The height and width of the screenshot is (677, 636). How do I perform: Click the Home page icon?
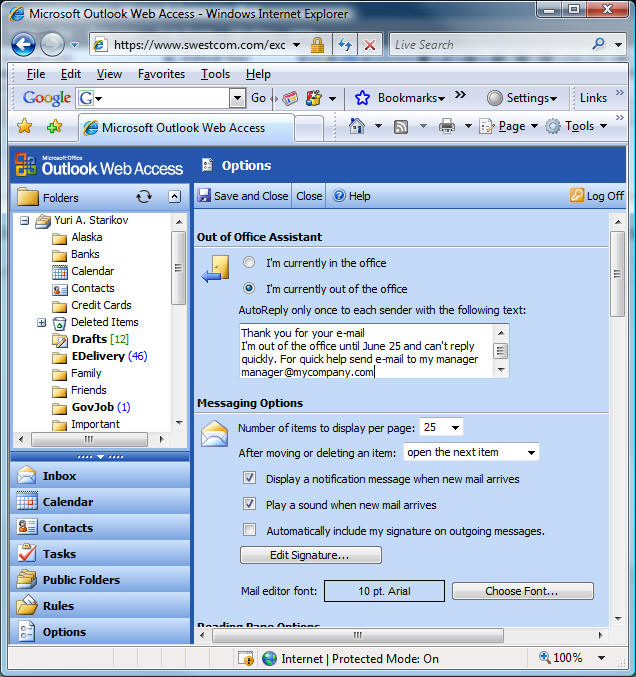click(x=357, y=126)
